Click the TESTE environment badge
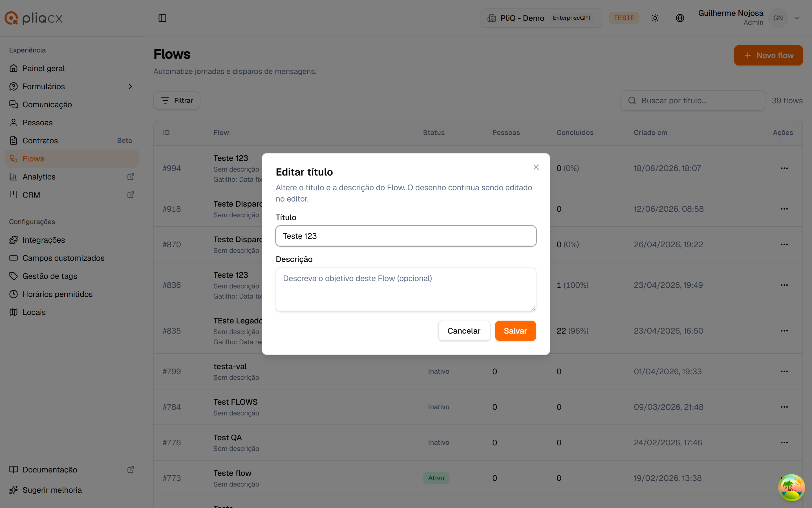Image resolution: width=812 pixels, height=508 pixels. pyautogui.click(x=624, y=18)
